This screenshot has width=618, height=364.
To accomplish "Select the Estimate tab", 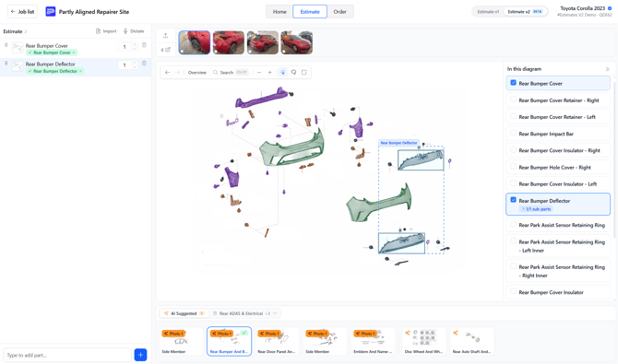I will pyautogui.click(x=310, y=12).
